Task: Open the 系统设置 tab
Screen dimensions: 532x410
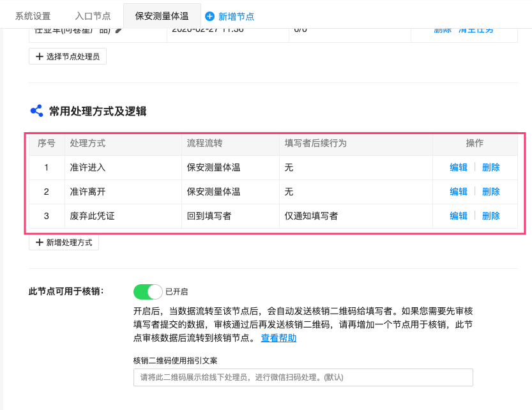Action: (33, 16)
